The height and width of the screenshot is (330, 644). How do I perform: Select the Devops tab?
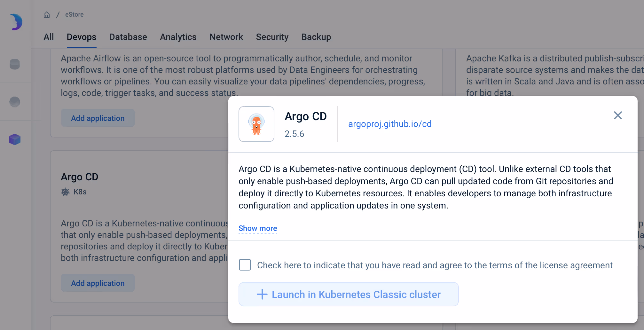pyautogui.click(x=82, y=37)
